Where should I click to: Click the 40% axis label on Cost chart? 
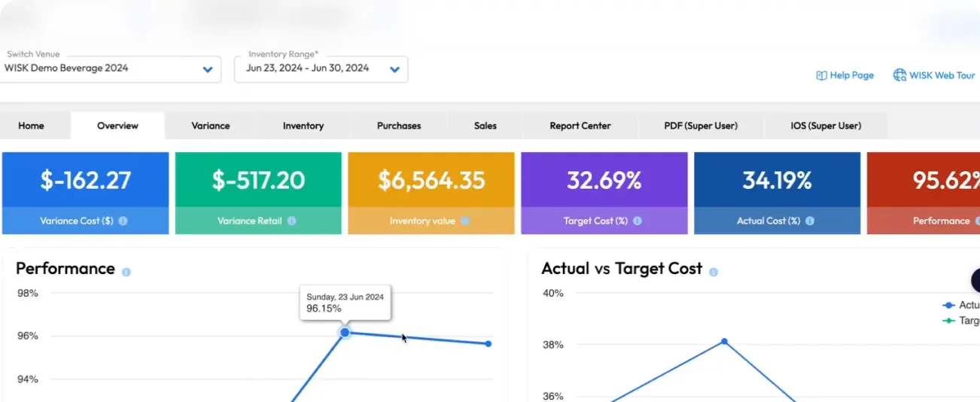(553, 293)
